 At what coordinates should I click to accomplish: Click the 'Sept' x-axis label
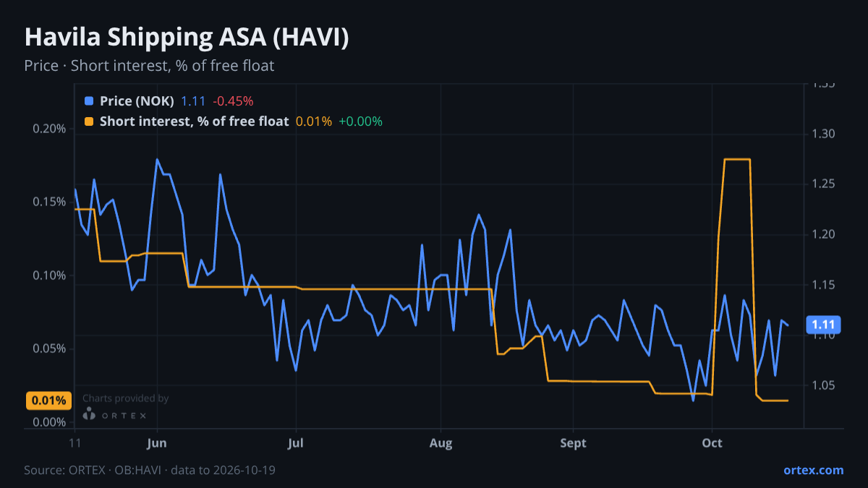tap(573, 443)
